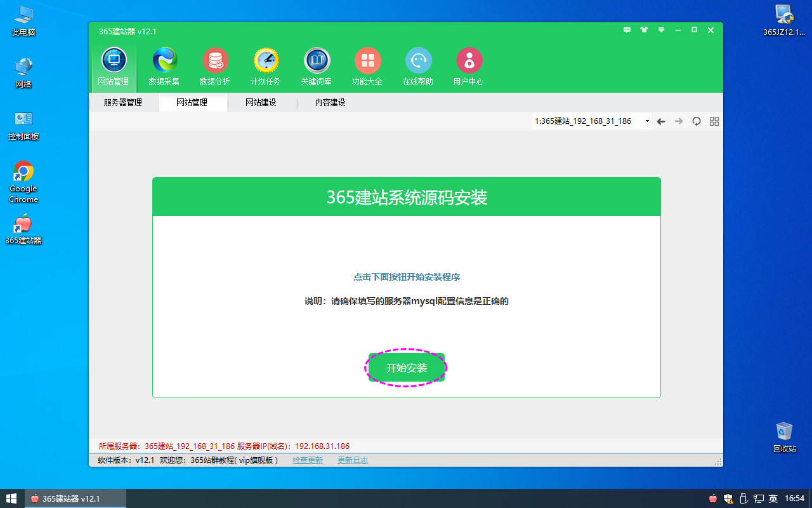812x508 pixels.
Task: Click the 点击下面按钮开始安装程序 text
Action: click(407, 277)
